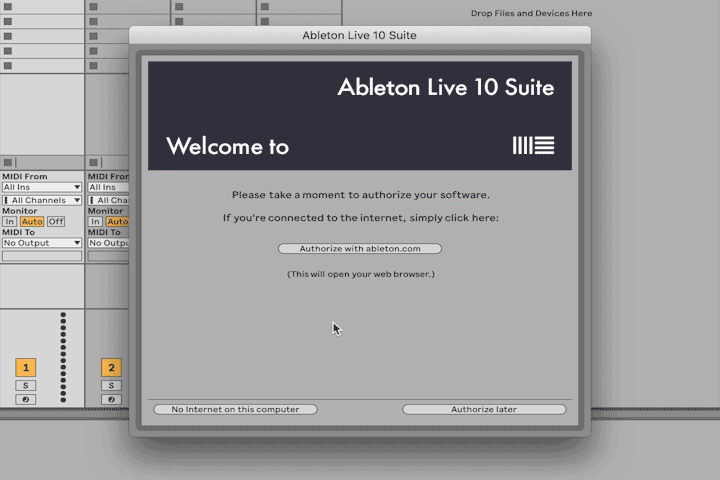This screenshot has height=480, width=720.
Task: Set track 2 Monitor to In
Action: 95,221
